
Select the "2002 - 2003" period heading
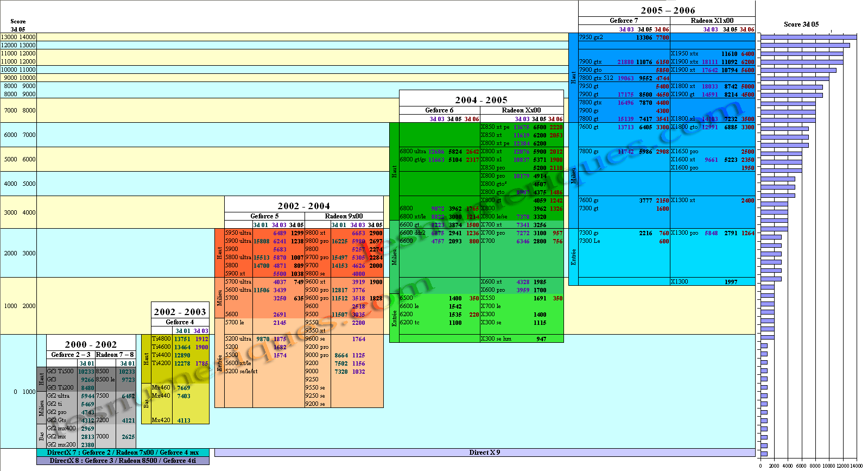(180, 312)
